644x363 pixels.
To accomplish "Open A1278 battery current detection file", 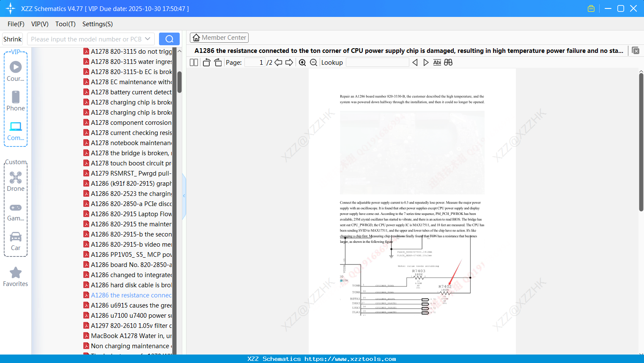I will tap(128, 92).
